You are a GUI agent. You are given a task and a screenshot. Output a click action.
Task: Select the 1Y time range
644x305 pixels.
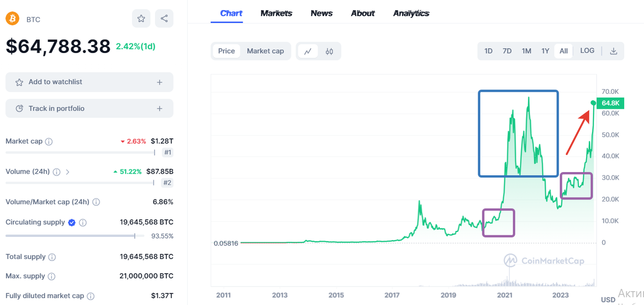545,51
